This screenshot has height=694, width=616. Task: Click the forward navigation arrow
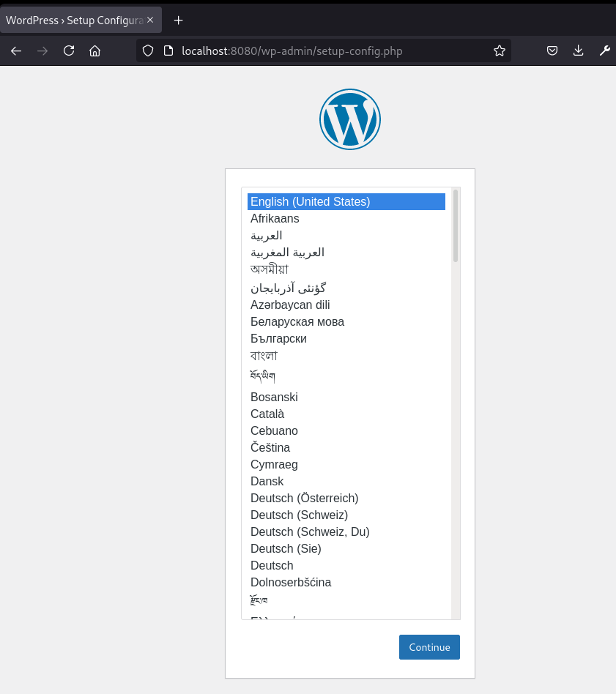(42, 51)
